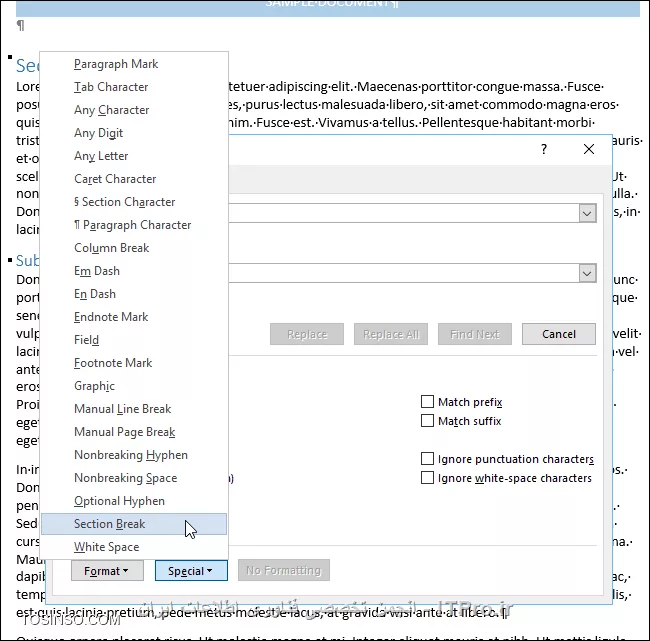Select Nonbreaking Space entry
Screen dimensions: 650x641
click(134, 478)
